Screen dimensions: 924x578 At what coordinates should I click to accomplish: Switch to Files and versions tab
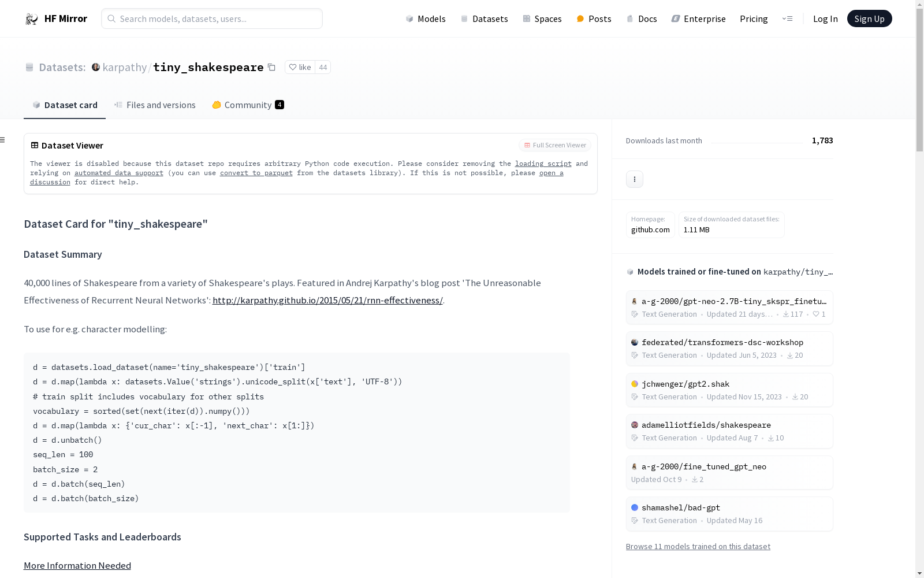[155, 105]
